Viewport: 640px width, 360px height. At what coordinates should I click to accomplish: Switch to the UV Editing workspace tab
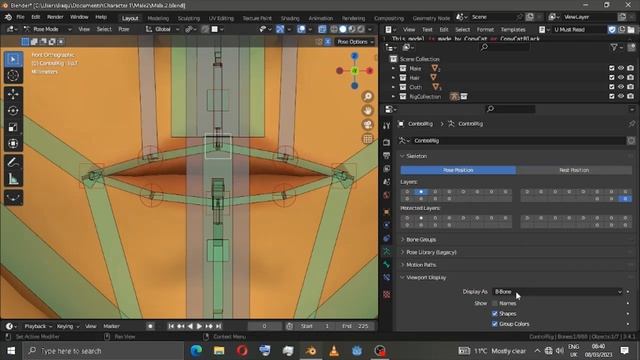pos(221,18)
